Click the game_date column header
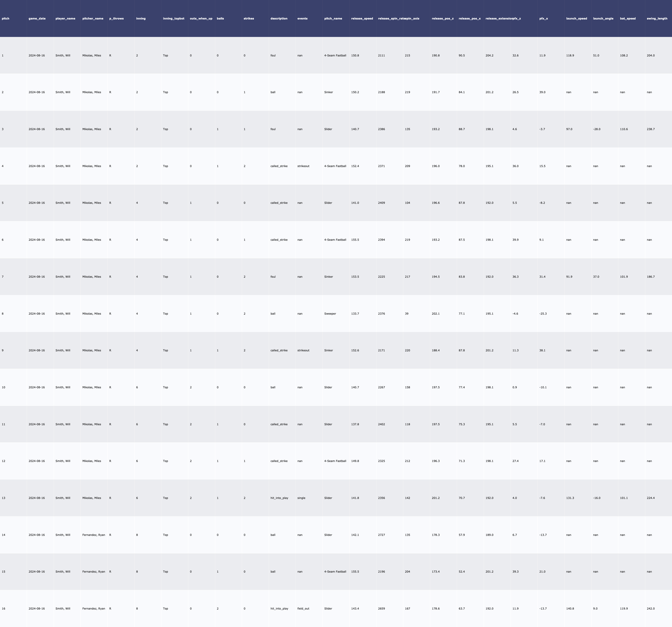The height and width of the screenshot is (627, 672). click(37, 19)
